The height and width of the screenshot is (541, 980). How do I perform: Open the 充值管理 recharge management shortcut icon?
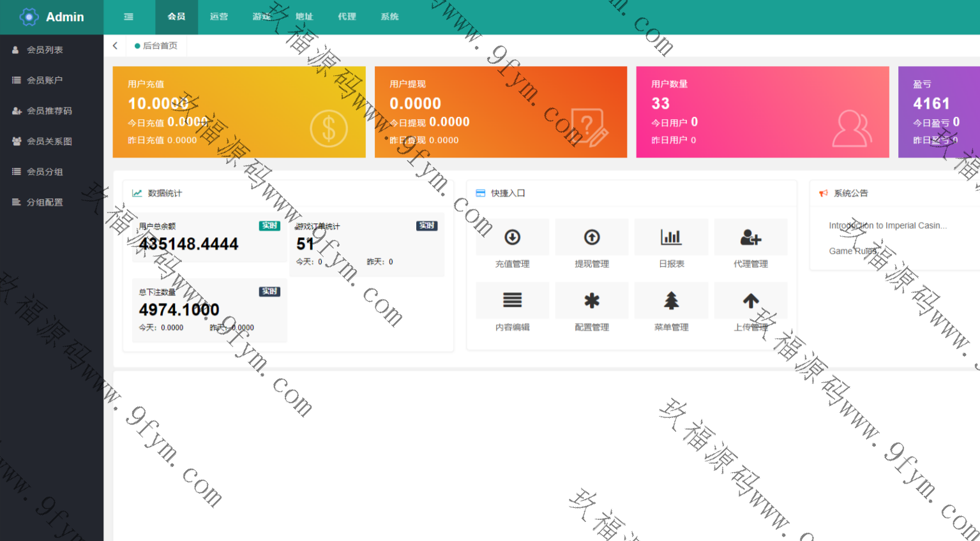[512, 238]
